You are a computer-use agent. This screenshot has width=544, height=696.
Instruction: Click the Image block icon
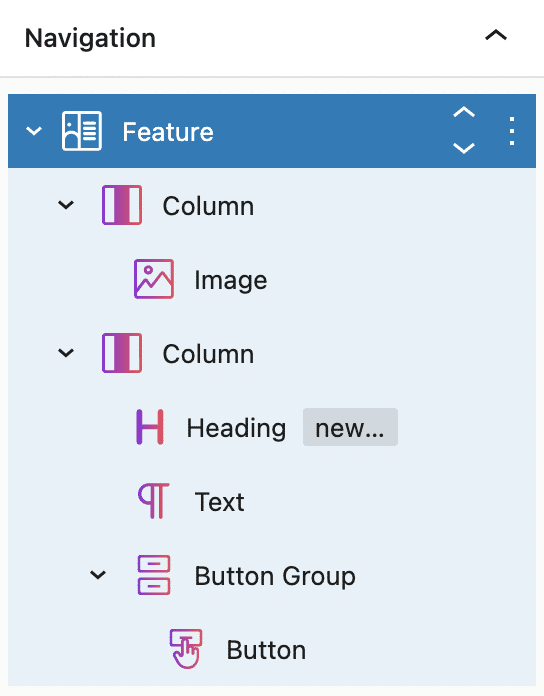point(154,279)
